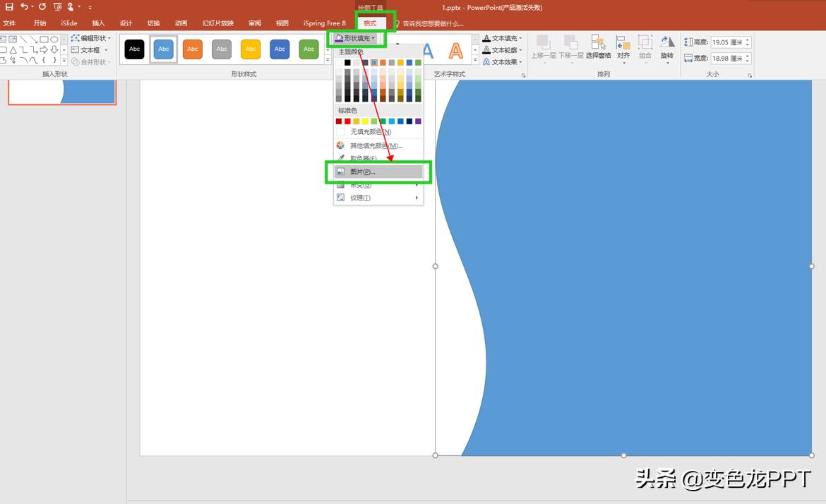Click the touch/mouse mode icon
This screenshot has width=826, height=504.
71,7
